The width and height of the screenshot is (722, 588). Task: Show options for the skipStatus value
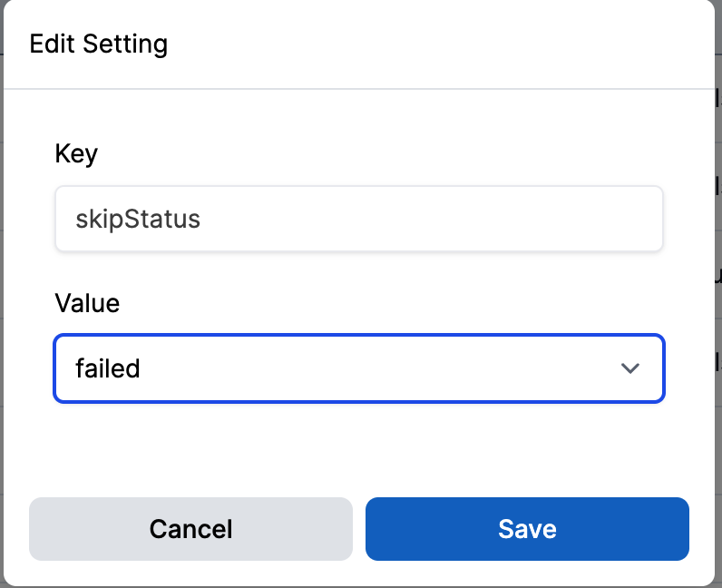(358, 368)
